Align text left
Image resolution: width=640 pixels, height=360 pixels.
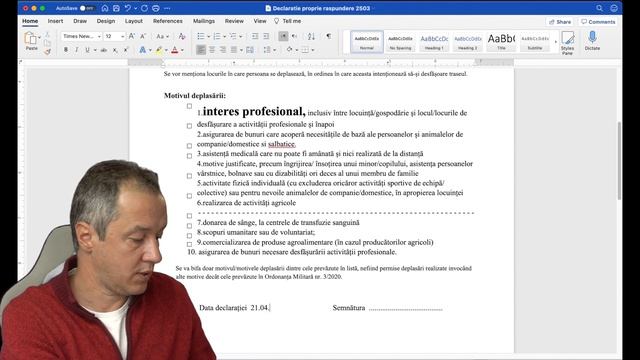201,50
